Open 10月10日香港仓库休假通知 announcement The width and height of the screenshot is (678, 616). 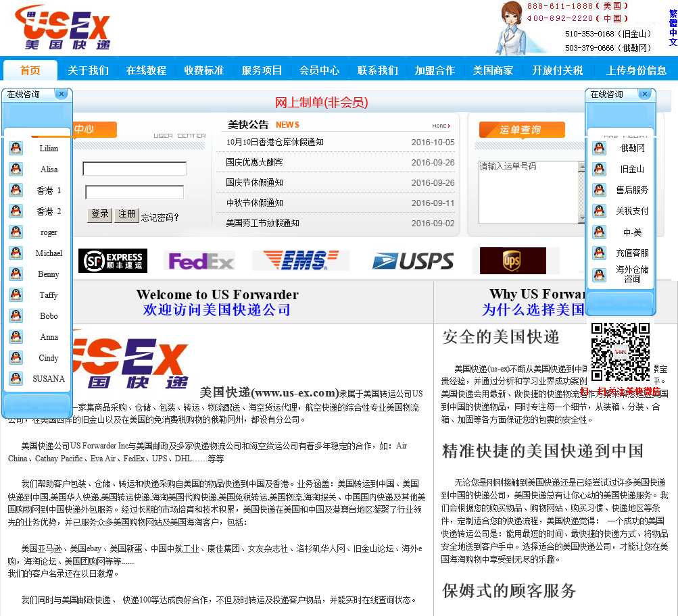pos(275,142)
